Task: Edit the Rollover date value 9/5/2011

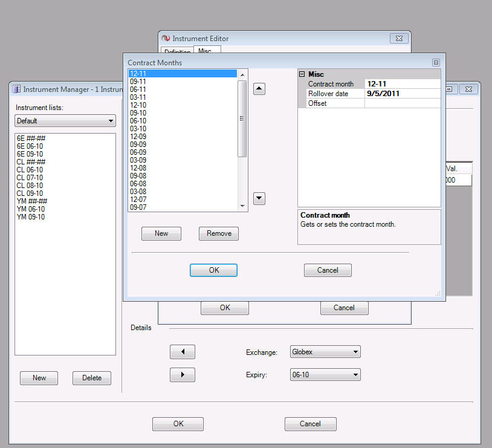Action: click(403, 94)
